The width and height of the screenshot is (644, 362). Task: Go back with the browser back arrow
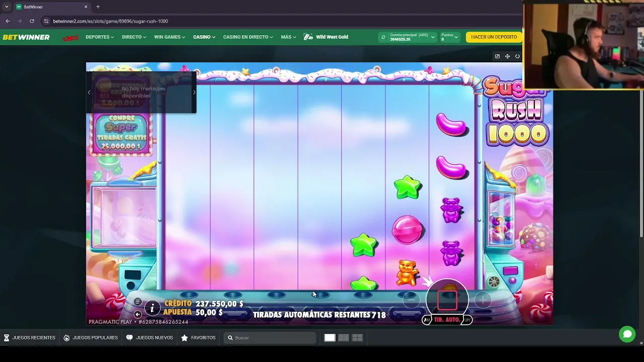coord(8,21)
